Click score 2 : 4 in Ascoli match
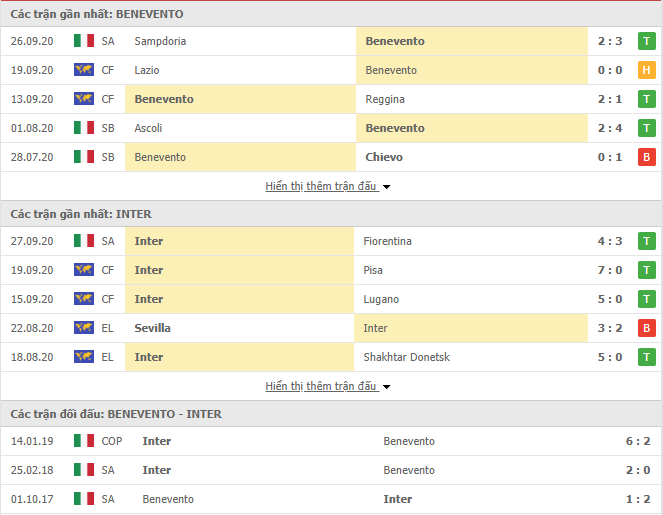The height and width of the screenshot is (515, 663). [610, 128]
